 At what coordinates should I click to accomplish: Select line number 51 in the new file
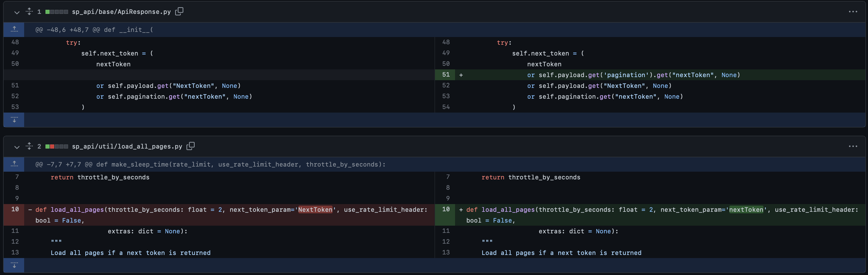click(x=446, y=75)
